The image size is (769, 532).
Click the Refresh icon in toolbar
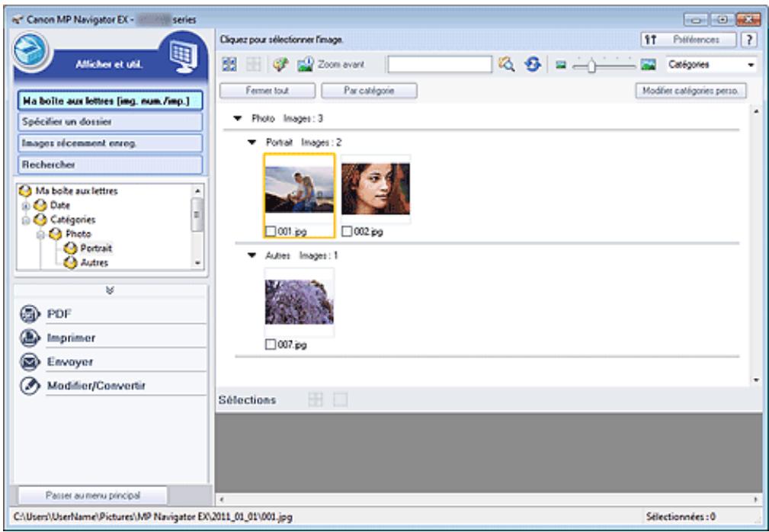coord(533,64)
